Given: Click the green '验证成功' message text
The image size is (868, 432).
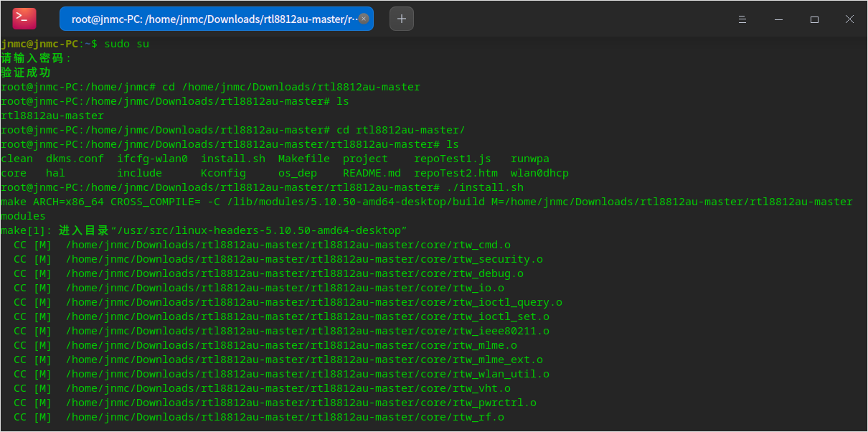Looking at the screenshot, I should [26, 72].
